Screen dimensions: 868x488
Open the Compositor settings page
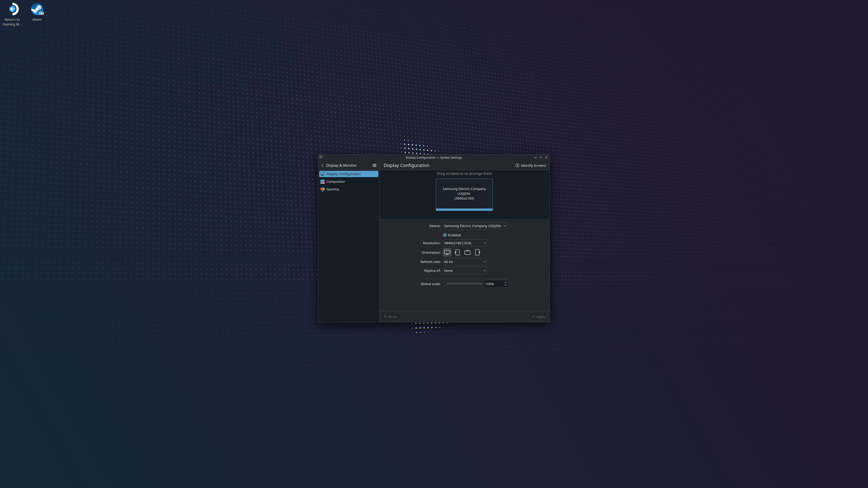click(x=335, y=181)
